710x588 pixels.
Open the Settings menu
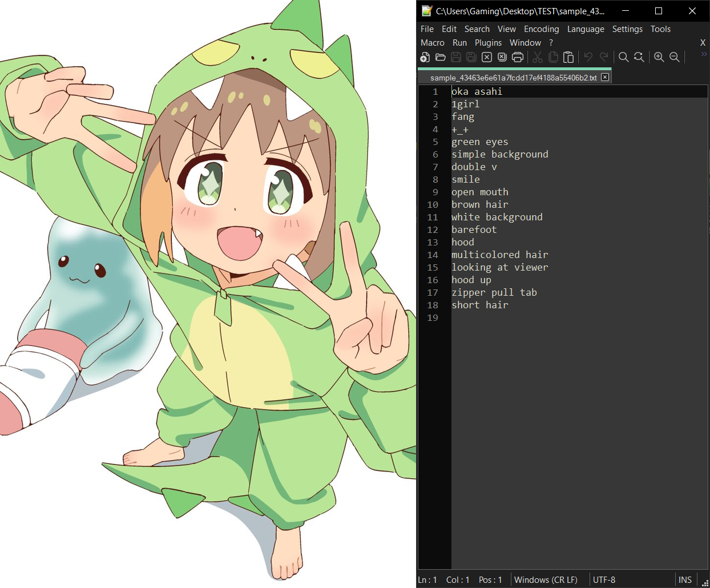(x=627, y=29)
